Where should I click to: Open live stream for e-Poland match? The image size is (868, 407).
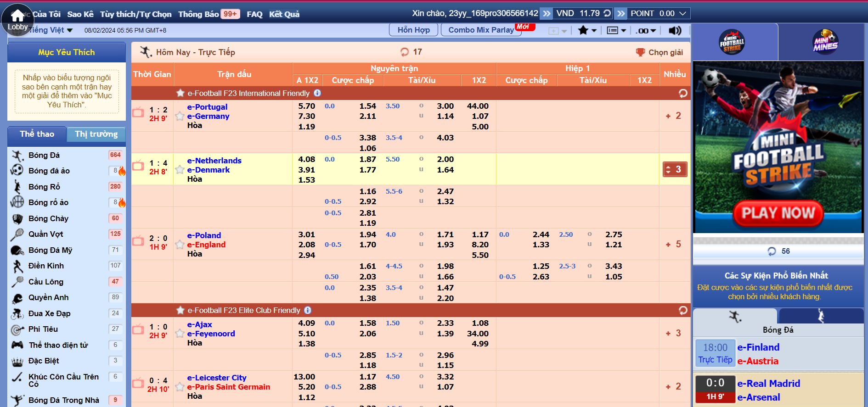point(138,240)
